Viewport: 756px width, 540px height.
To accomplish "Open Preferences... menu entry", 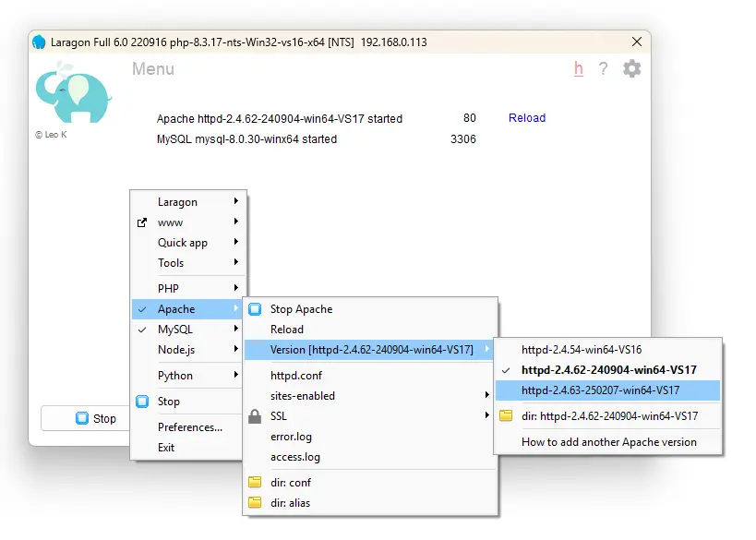I will point(187,427).
